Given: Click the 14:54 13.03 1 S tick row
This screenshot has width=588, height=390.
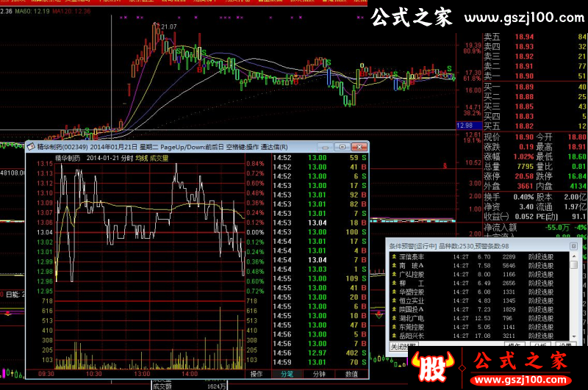Looking at the screenshot, I should (320, 270).
